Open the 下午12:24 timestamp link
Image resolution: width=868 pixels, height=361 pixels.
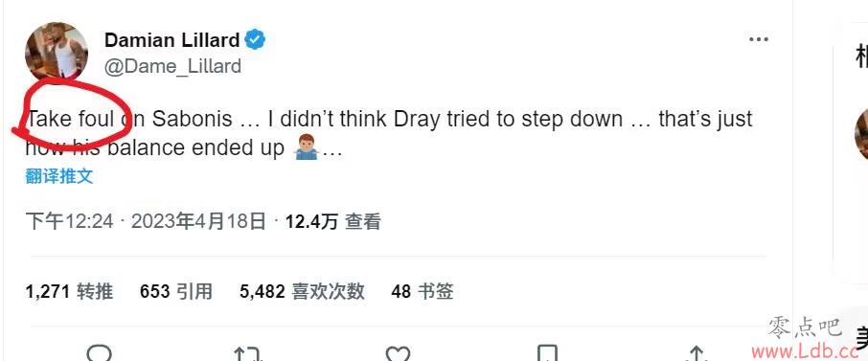[x=70, y=221]
